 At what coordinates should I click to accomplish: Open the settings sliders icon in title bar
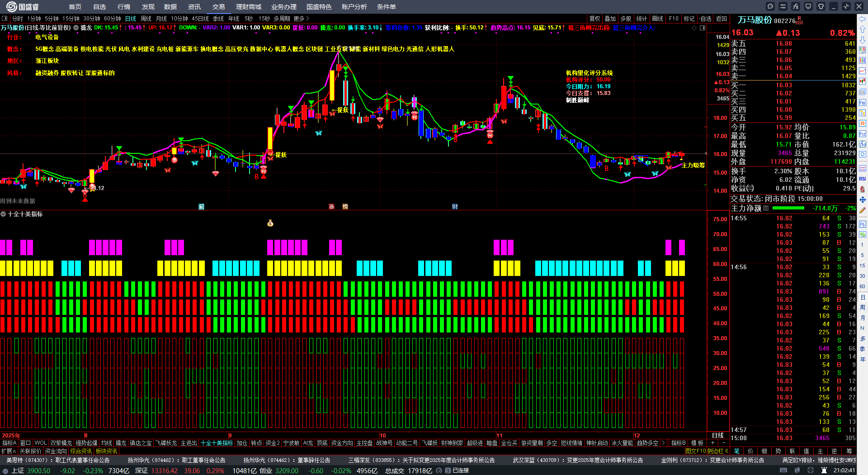pos(783,6)
